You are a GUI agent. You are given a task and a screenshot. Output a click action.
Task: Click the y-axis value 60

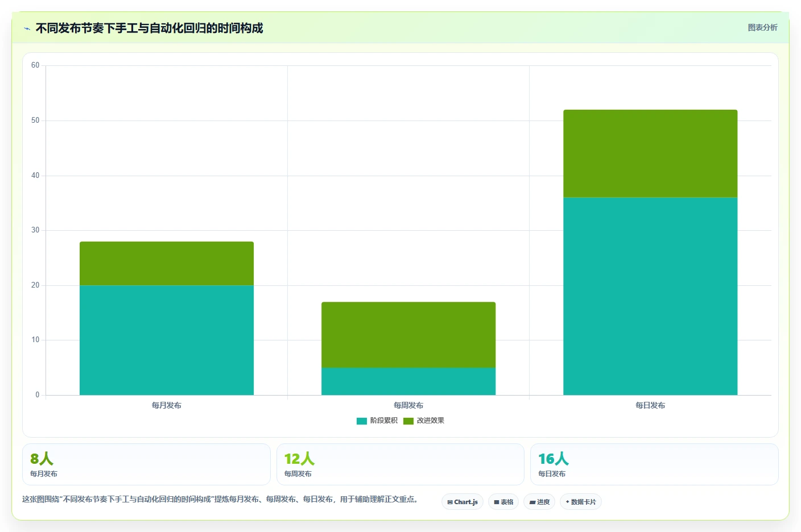pos(35,65)
